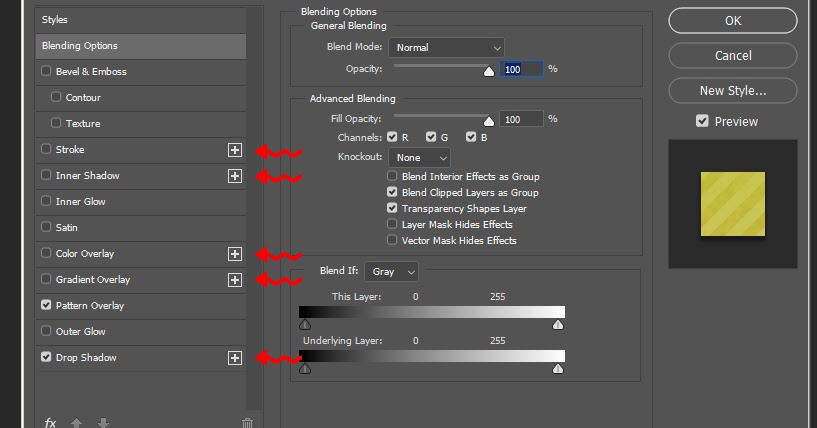Check Blend Interior Effects as Group
Image resolution: width=817 pixels, height=428 pixels.
point(392,176)
